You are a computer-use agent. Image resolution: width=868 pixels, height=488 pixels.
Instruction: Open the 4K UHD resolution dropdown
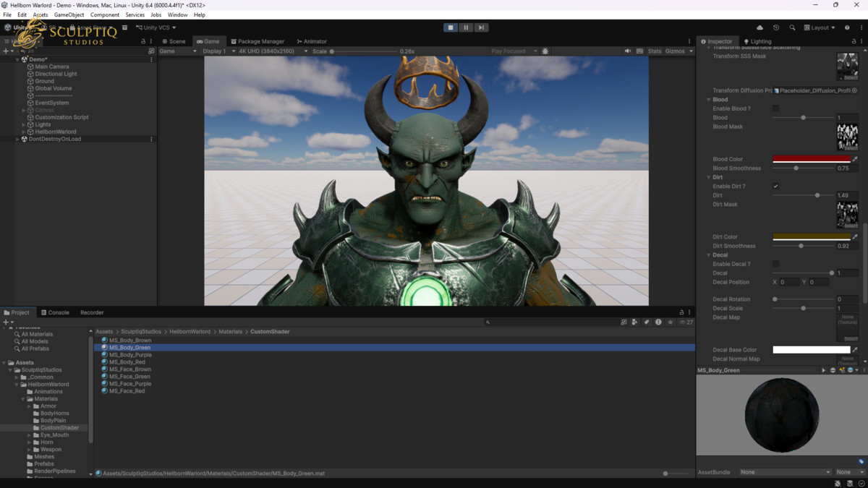click(274, 51)
